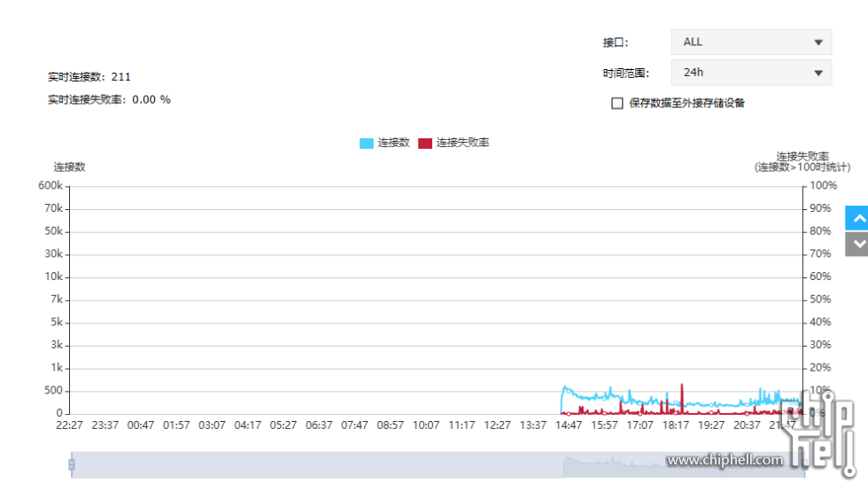This screenshot has width=868, height=491.
Task: Click the blue scroll-up arrow button
Action: click(x=856, y=218)
